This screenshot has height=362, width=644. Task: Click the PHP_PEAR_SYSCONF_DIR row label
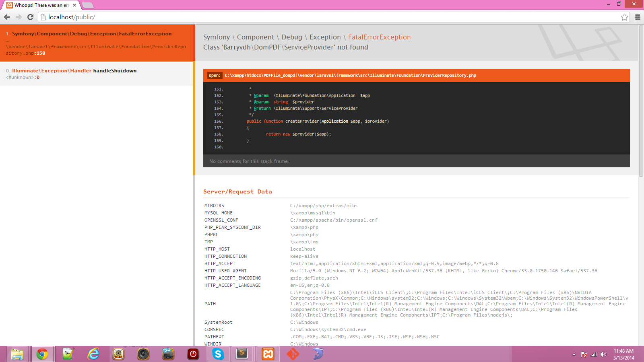pyautogui.click(x=233, y=227)
